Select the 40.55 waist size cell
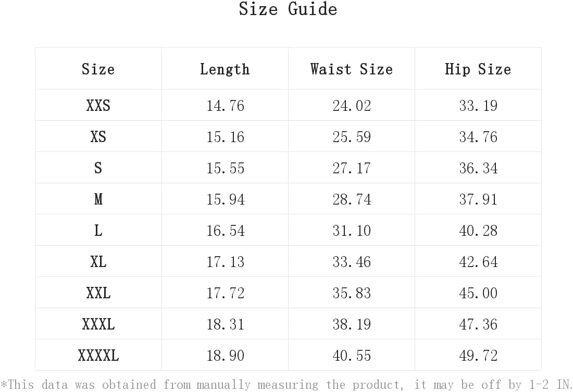The height and width of the screenshot is (392, 573). [352, 356]
